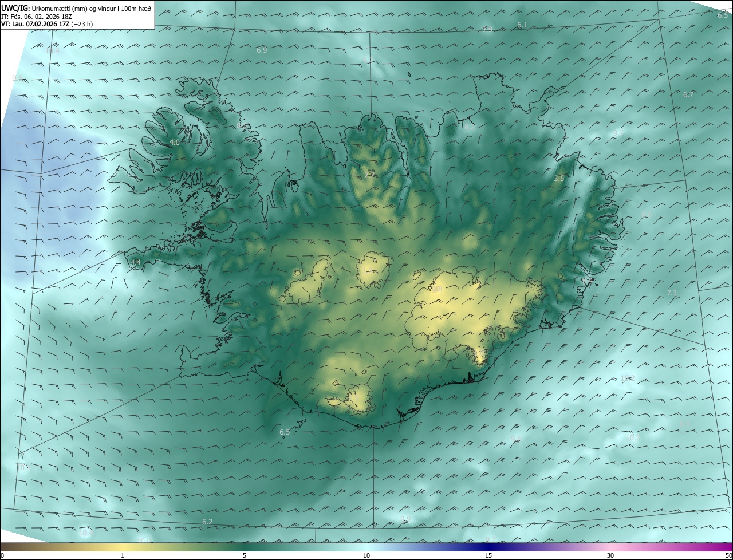
Task: Select the 7.3 value label
Action: (x=672, y=293)
